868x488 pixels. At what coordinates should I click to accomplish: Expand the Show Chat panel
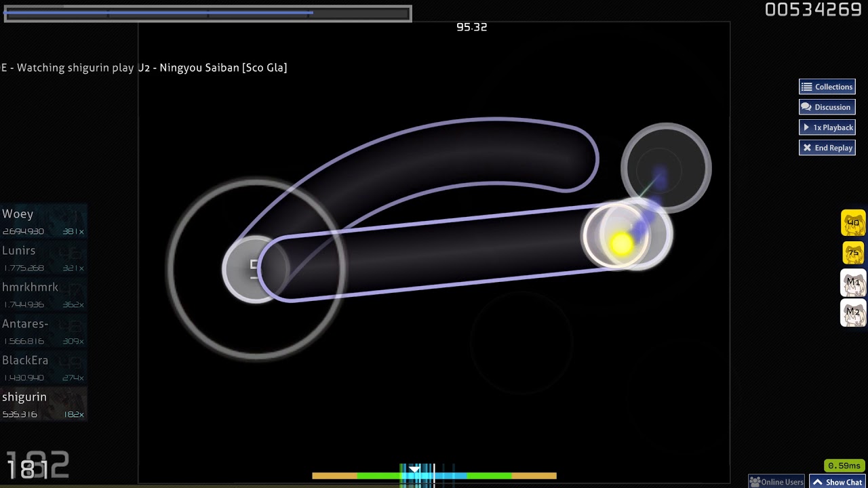[x=838, y=482]
